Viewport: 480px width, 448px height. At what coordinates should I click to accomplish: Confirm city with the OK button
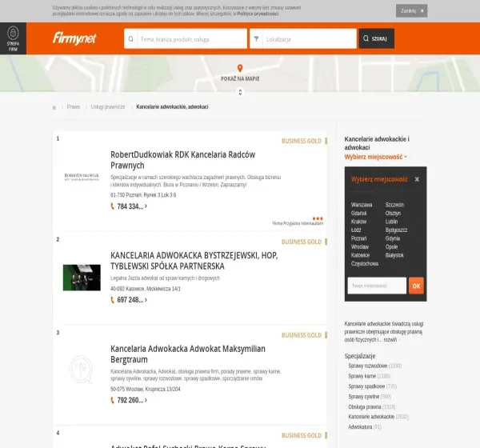416,286
